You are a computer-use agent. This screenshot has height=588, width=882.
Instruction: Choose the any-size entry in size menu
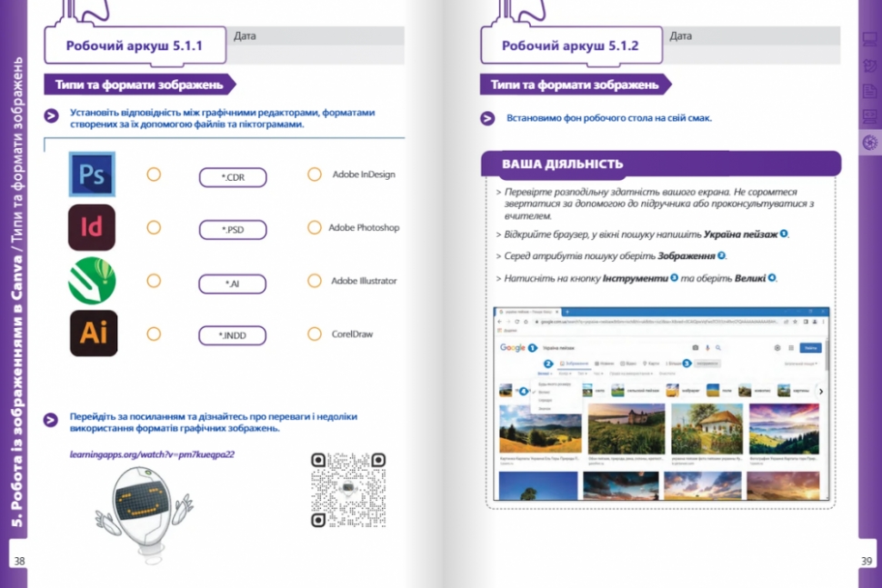pyautogui.click(x=555, y=384)
